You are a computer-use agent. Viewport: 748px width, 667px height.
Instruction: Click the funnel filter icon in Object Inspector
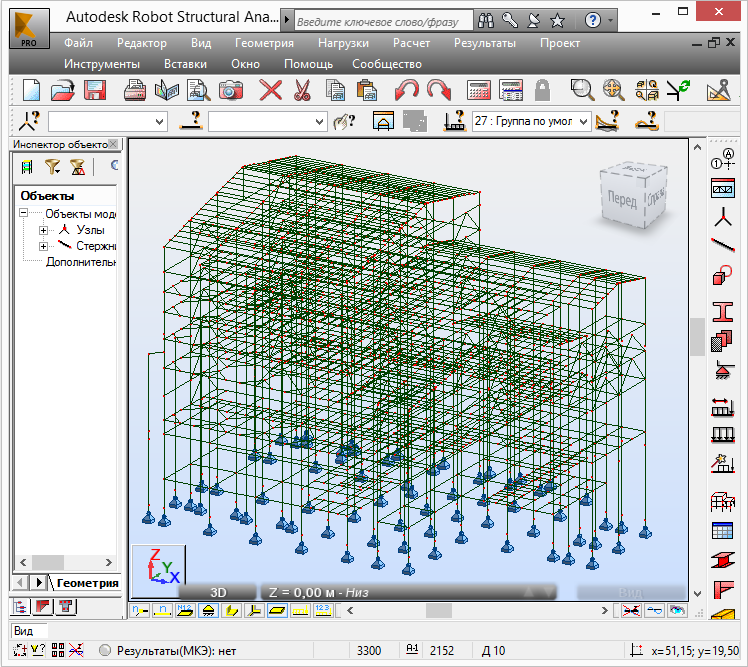(x=52, y=167)
